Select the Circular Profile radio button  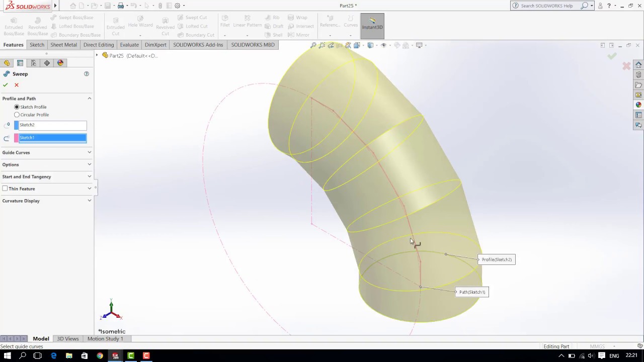point(17,115)
